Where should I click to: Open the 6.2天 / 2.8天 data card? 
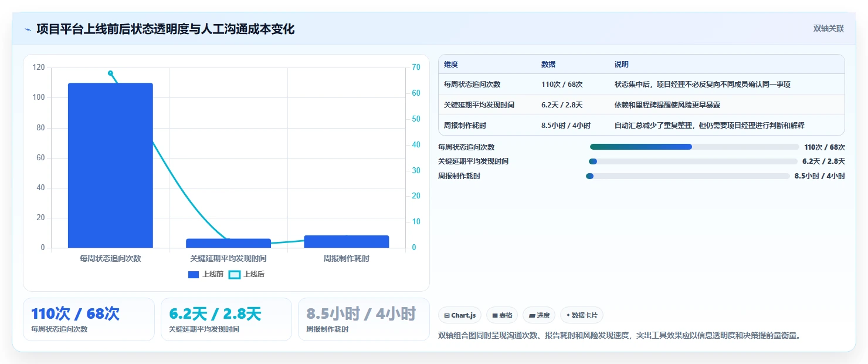[226, 319]
